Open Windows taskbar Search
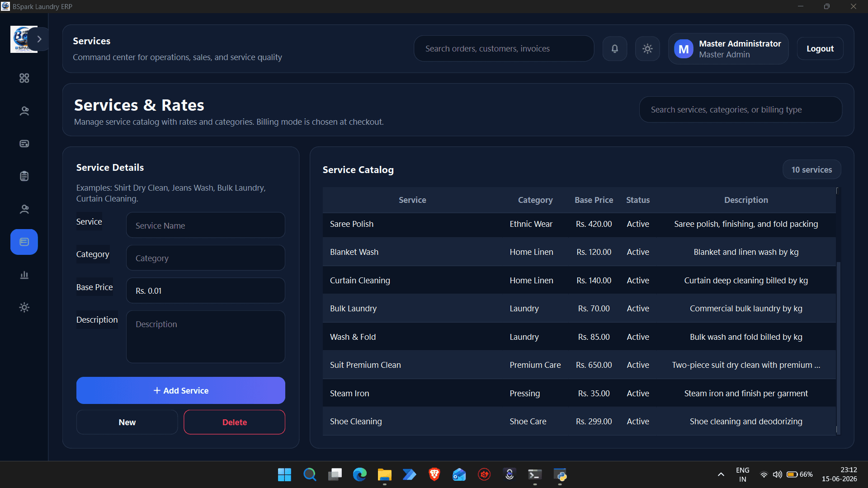The height and width of the screenshot is (488, 868). pyautogui.click(x=310, y=474)
